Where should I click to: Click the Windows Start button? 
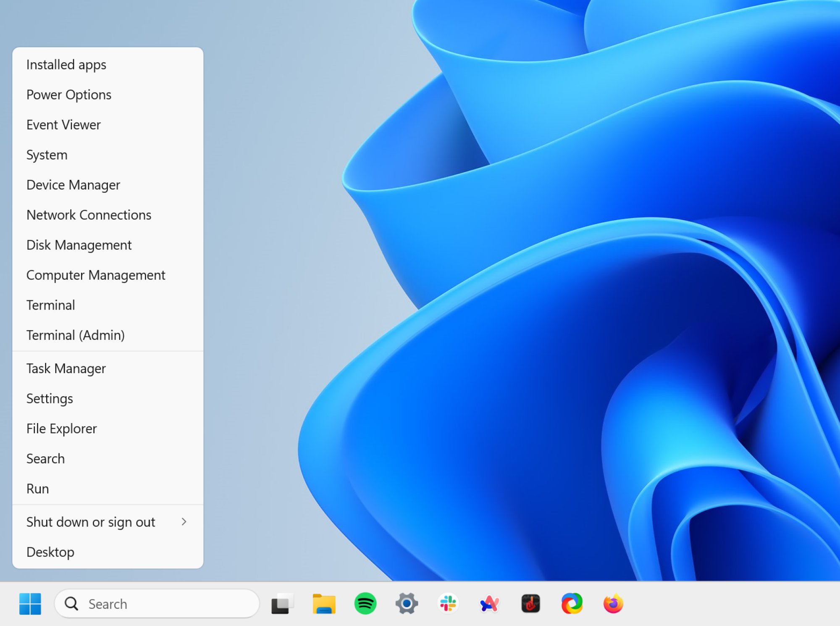pyautogui.click(x=30, y=604)
